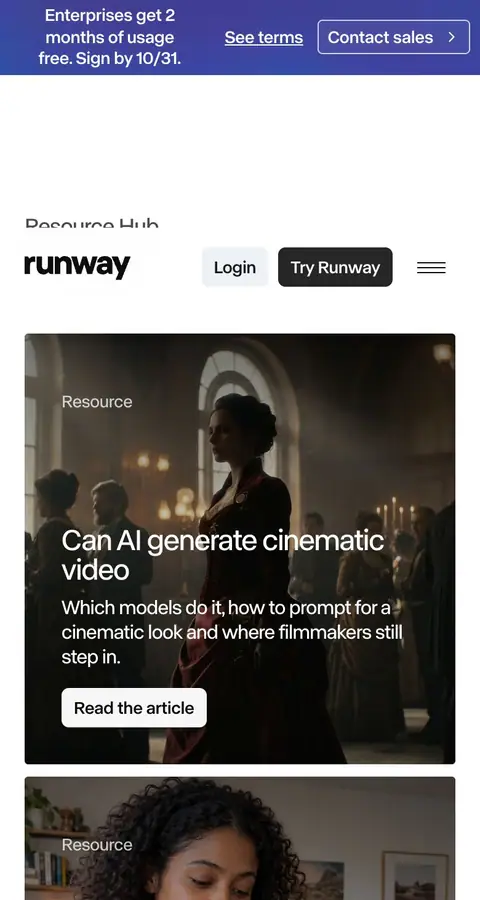480x900 pixels.
Task: Click the 'Enterprises get 2 months' banner text
Action: [110, 37]
